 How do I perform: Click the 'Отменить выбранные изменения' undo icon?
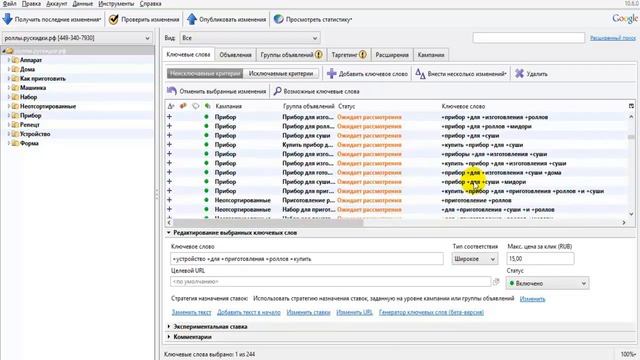tap(172, 91)
